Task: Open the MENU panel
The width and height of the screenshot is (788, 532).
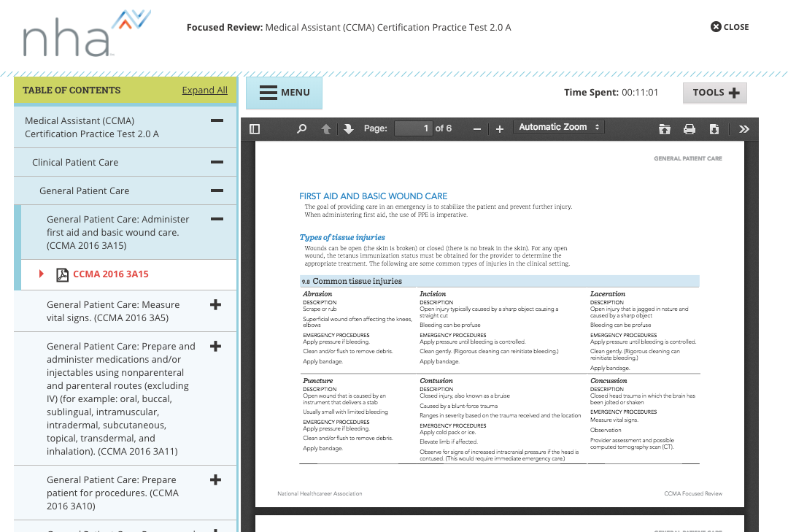Action: (284, 93)
